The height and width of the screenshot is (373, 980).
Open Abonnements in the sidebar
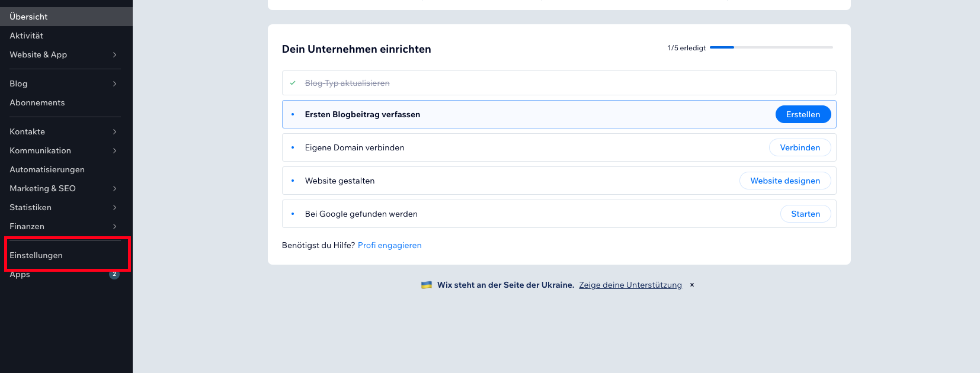[x=37, y=102]
